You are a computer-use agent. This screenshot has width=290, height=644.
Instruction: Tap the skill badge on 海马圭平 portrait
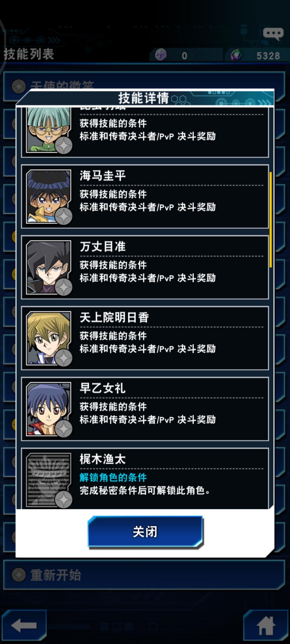[x=64, y=216]
